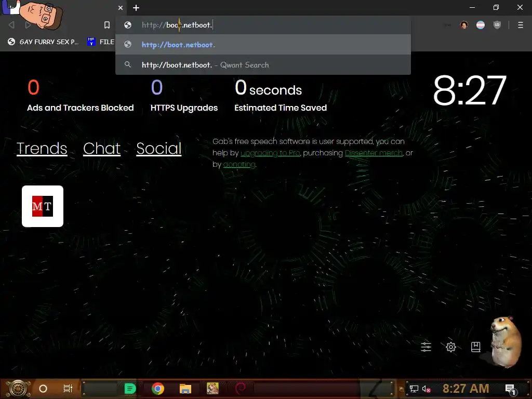Image resolution: width=532 pixels, height=399 pixels.
Task: Go forward with the forward arrow
Action: pos(28,25)
